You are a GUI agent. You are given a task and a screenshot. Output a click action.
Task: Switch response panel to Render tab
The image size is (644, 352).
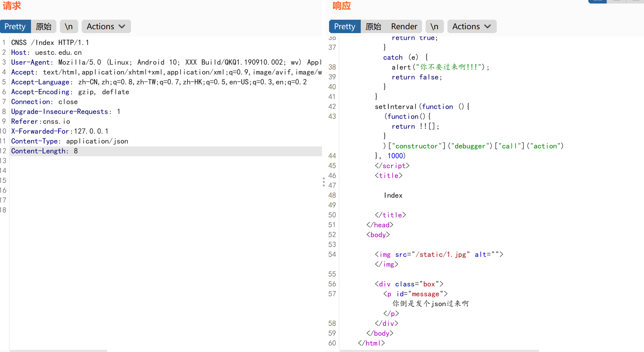point(404,26)
